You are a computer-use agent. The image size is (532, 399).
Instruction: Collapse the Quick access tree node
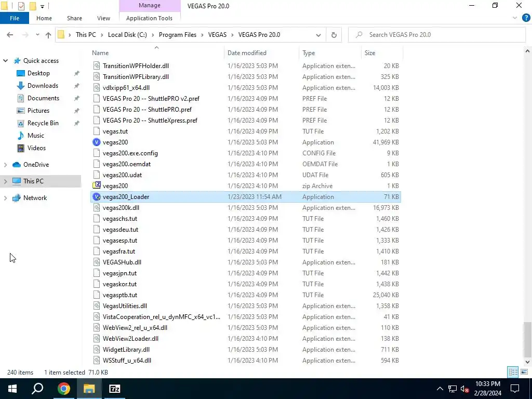coord(5,61)
